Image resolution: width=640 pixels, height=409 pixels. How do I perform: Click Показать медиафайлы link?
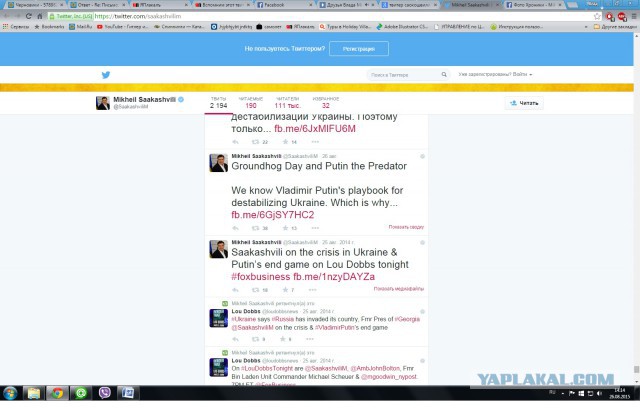[x=399, y=289]
